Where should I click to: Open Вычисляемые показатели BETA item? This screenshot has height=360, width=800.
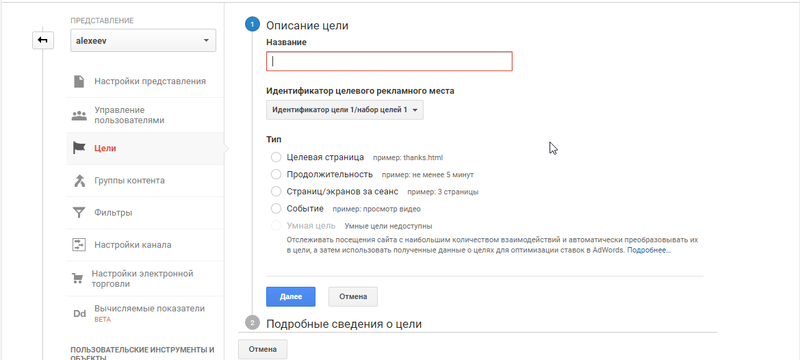[145, 314]
